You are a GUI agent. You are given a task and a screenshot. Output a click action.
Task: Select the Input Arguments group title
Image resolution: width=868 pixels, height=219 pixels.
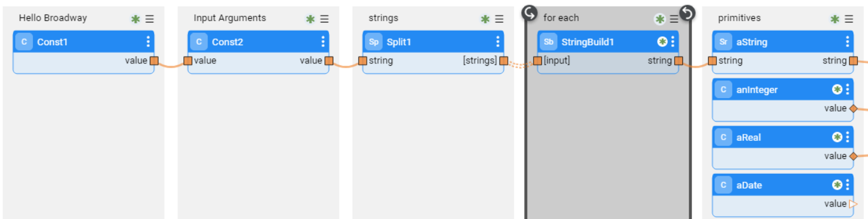pos(230,18)
